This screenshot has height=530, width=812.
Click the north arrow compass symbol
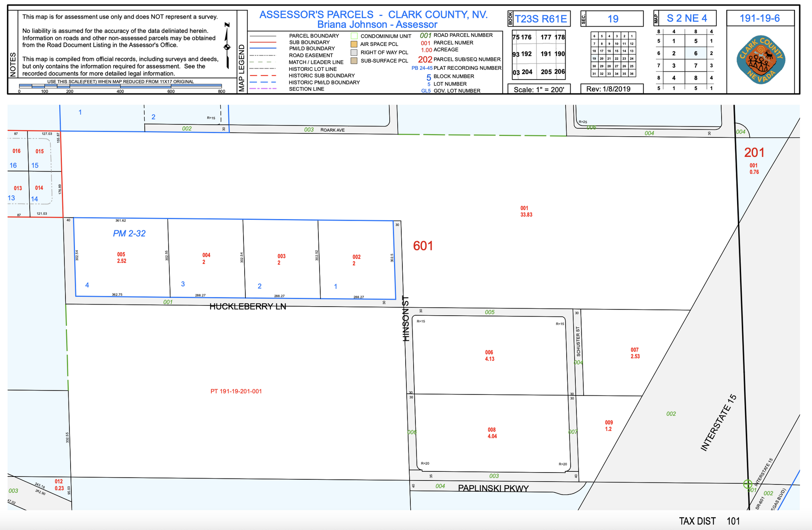[227, 46]
